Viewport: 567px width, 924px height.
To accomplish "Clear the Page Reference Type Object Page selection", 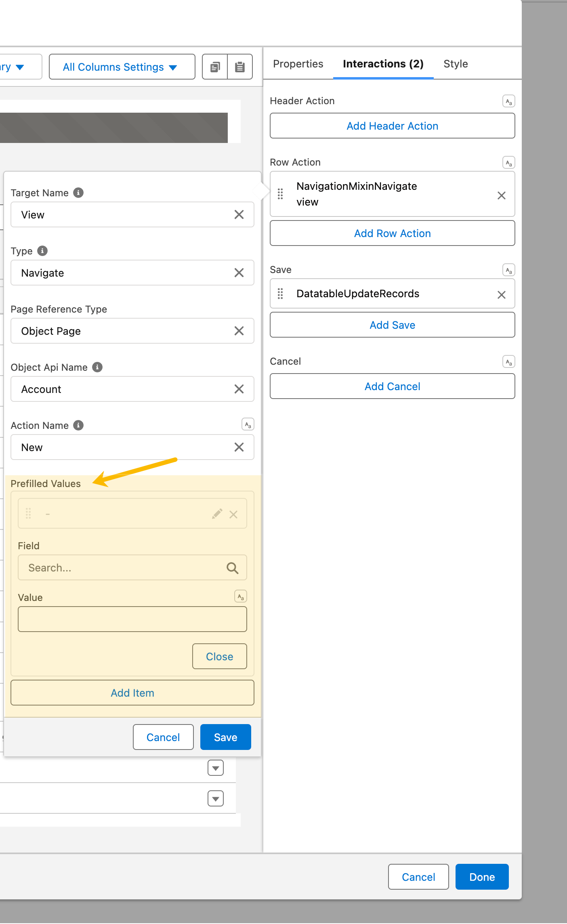I will (239, 331).
